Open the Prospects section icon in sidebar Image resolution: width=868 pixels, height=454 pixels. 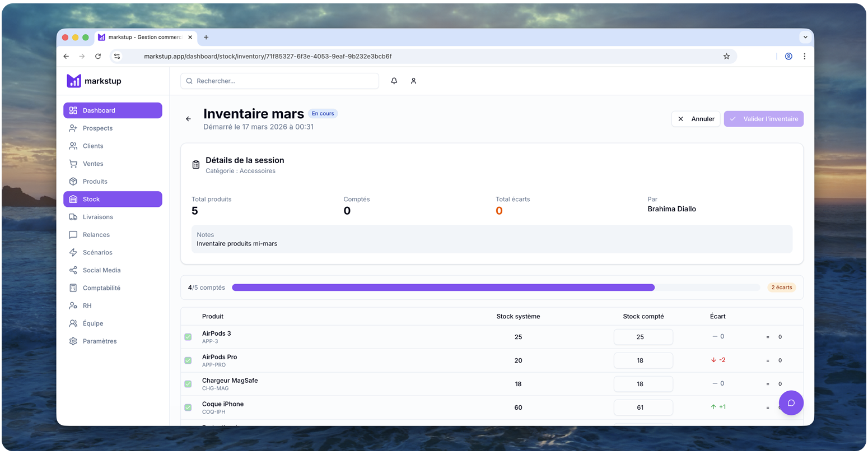74,128
